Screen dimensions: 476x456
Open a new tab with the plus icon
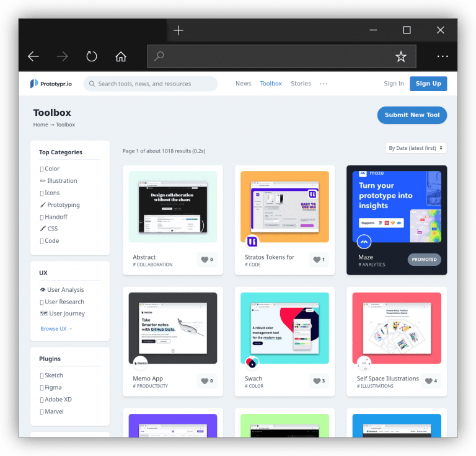tap(178, 30)
